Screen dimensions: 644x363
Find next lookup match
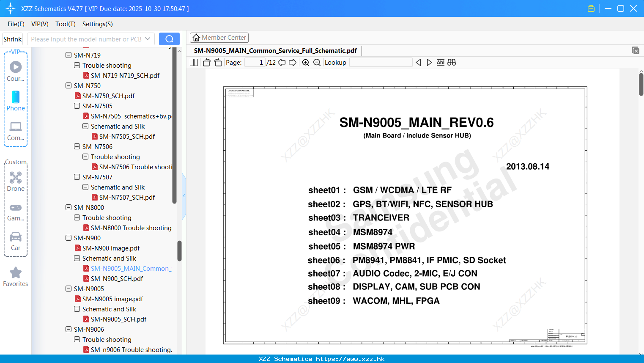click(429, 62)
